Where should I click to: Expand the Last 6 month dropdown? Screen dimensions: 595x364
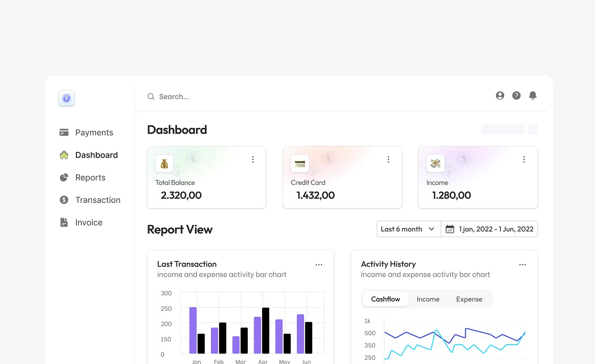tap(409, 229)
